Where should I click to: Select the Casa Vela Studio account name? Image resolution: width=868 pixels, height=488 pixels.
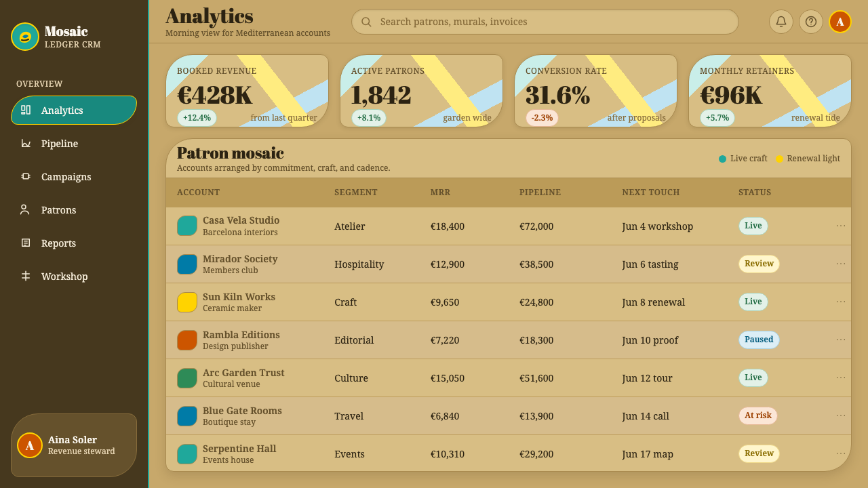(241, 220)
